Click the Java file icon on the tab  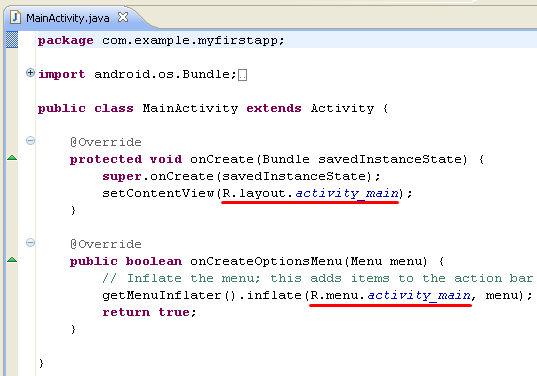point(15,17)
